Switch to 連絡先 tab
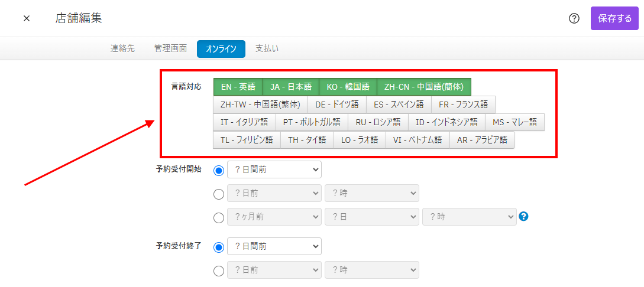Screen dimensions: 644x287 (122, 48)
